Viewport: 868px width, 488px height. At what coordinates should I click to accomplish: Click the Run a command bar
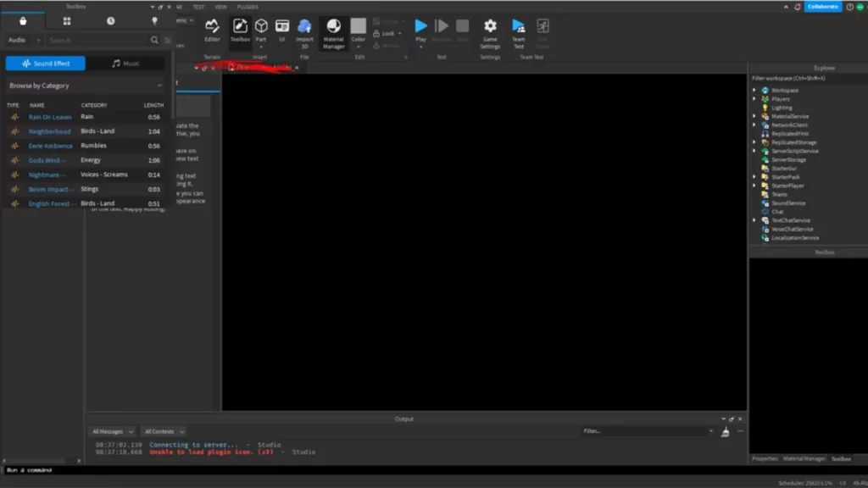(x=434, y=469)
